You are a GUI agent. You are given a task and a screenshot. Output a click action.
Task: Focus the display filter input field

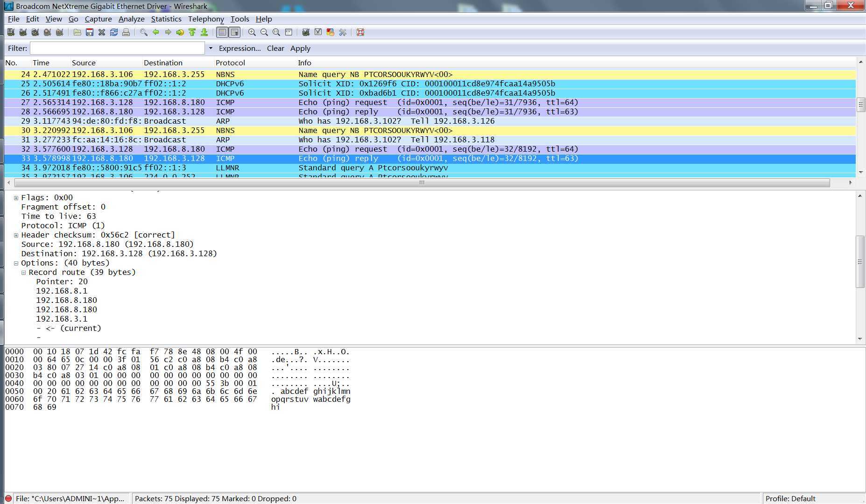(x=117, y=48)
